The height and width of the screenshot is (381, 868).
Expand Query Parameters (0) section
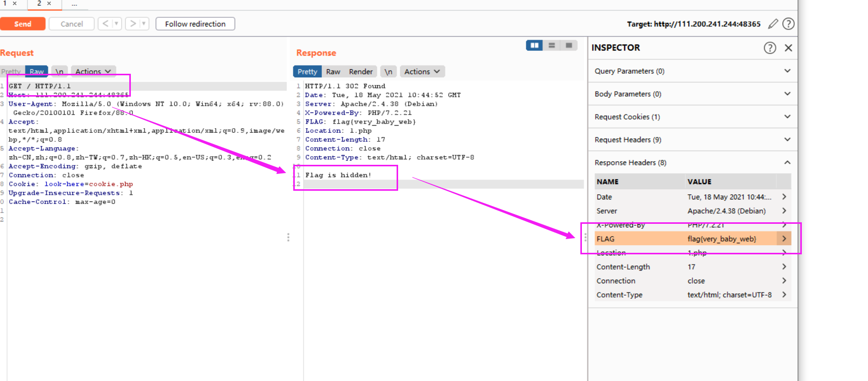[x=692, y=71]
